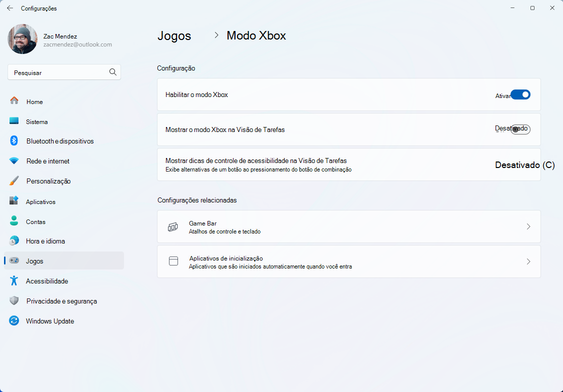Viewport: 563px width, 392px height.
Task: Close the Configurações window
Action: pyautogui.click(x=552, y=8)
